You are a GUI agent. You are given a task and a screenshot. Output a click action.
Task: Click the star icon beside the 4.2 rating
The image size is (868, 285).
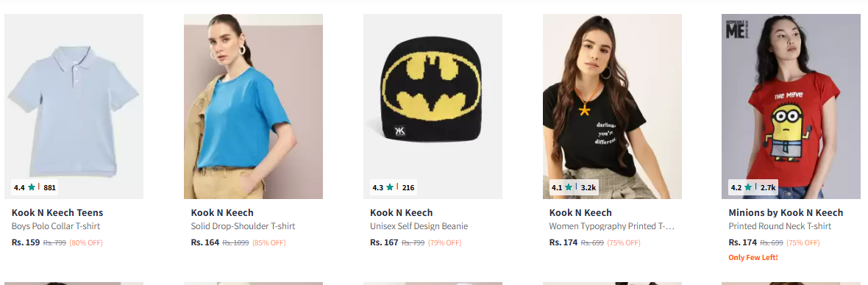(748, 187)
